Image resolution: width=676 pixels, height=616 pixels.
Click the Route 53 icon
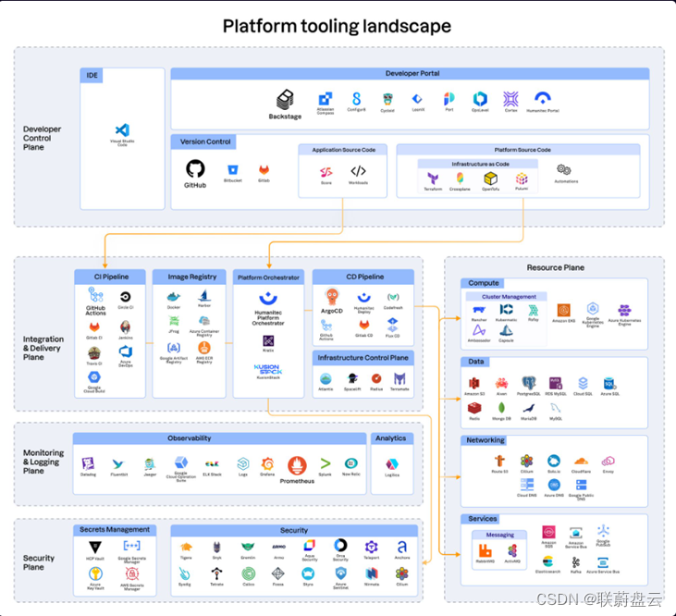499,462
